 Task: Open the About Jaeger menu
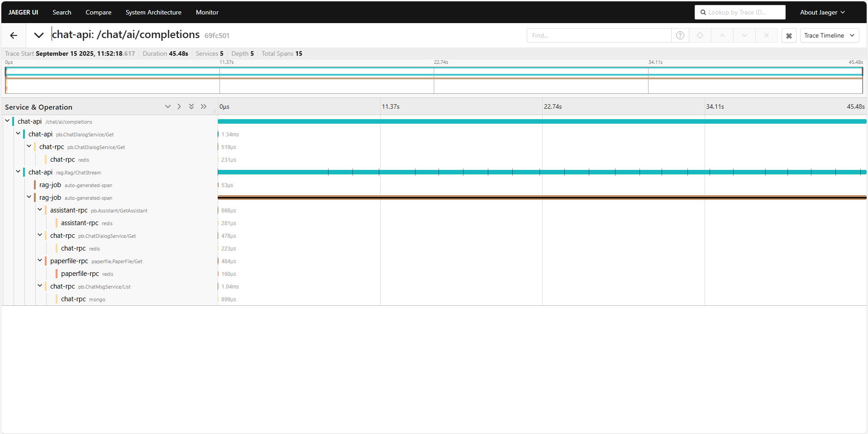pyautogui.click(x=822, y=12)
